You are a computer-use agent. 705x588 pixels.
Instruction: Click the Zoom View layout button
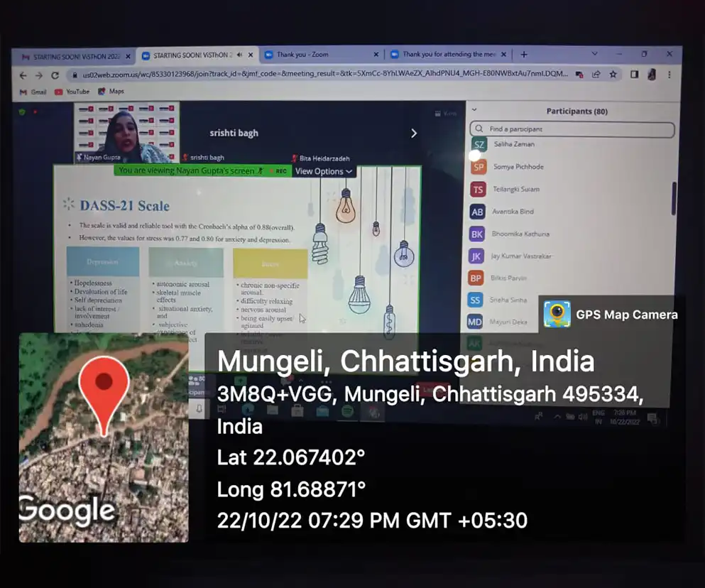coord(446,114)
